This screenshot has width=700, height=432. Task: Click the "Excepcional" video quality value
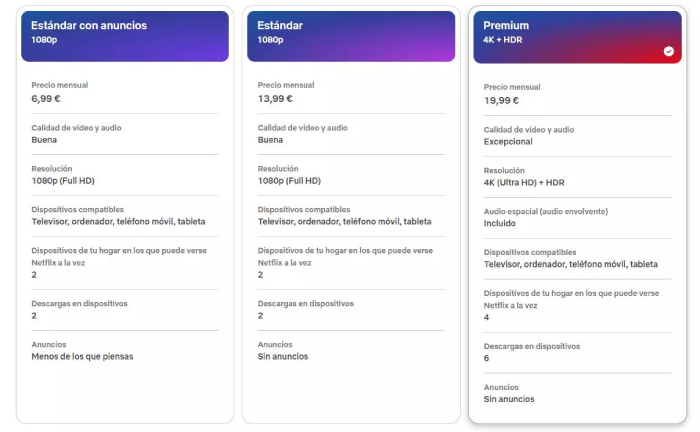[x=509, y=142]
